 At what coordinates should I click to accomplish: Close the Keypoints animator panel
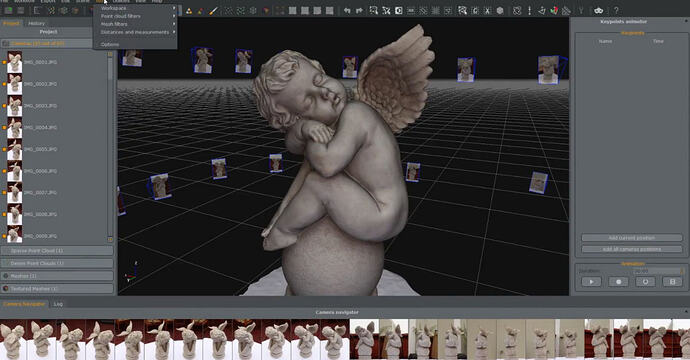(686, 21)
